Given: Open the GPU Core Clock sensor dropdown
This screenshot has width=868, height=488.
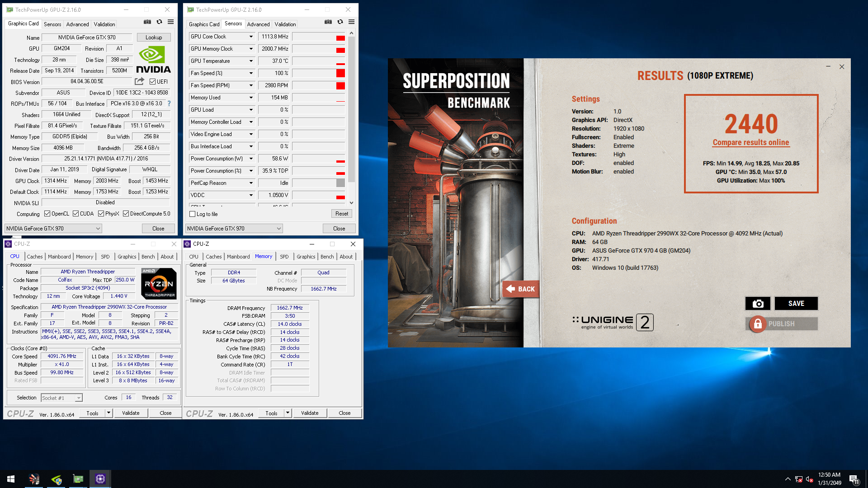Looking at the screenshot, I should 251,37.
